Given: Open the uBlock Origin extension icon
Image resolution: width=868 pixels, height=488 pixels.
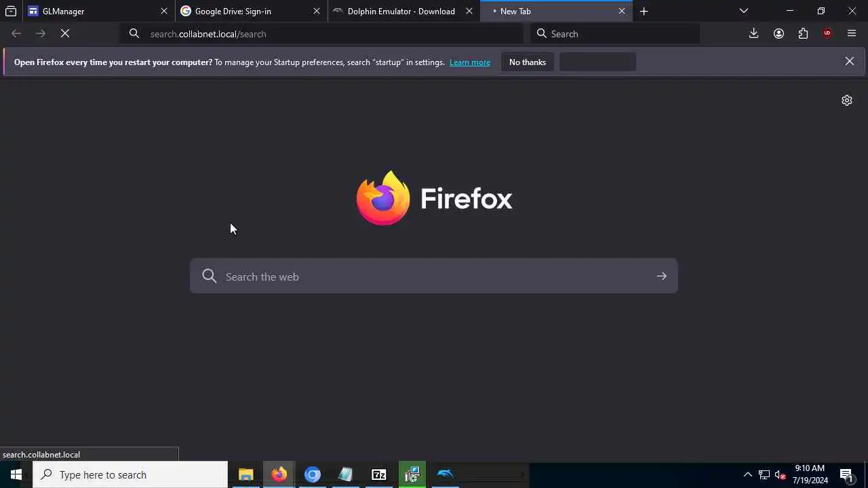Looking at the screenshot, I should click(827, 33).
